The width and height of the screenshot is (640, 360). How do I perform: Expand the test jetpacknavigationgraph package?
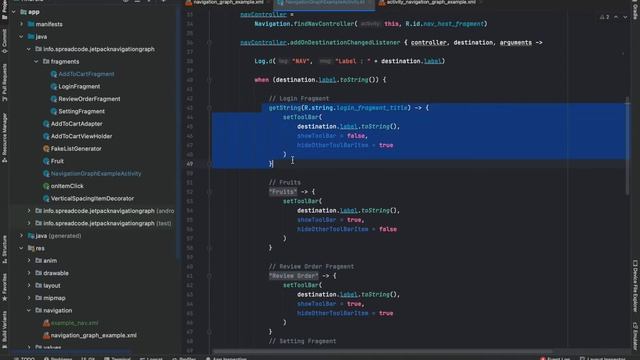[29, 223]
